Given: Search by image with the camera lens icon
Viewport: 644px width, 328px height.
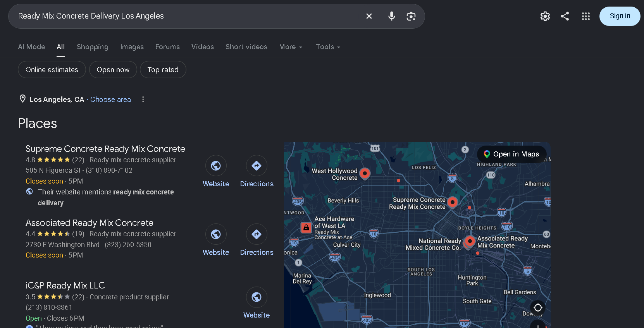Looking at the screenshot, I should 411,16.
